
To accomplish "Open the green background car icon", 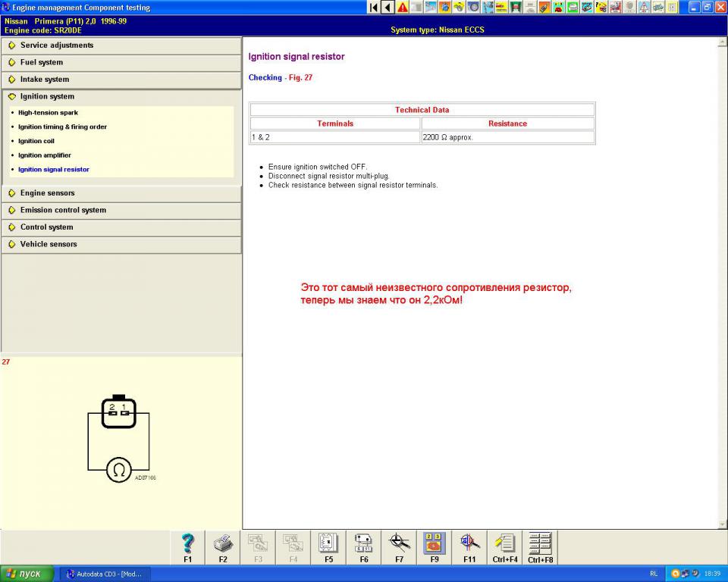I will click(x=573, y=7).
